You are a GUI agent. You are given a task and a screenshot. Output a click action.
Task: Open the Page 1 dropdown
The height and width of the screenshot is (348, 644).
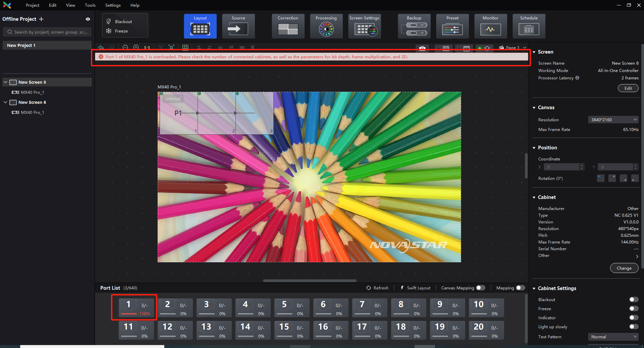pyautogui.click(x=513, y=48)
